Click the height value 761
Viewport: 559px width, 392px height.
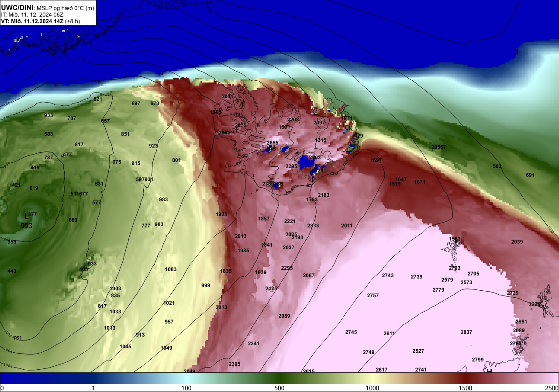(x=17, y=338)
